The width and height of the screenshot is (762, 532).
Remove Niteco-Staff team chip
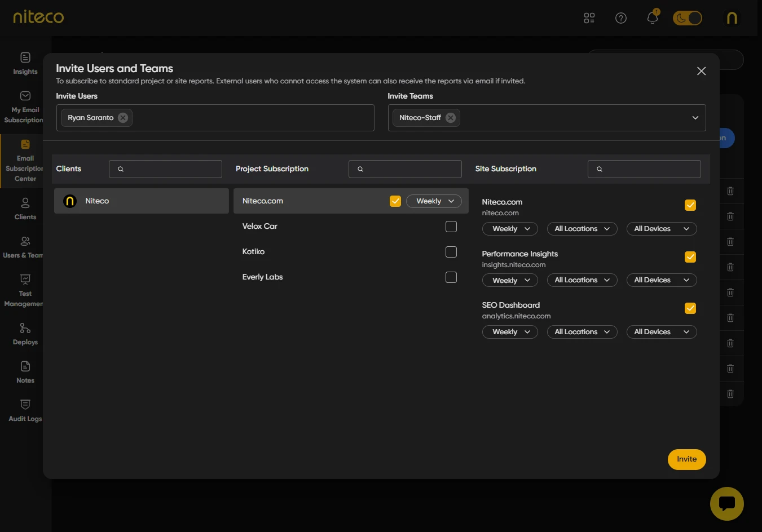click(451, 118)
